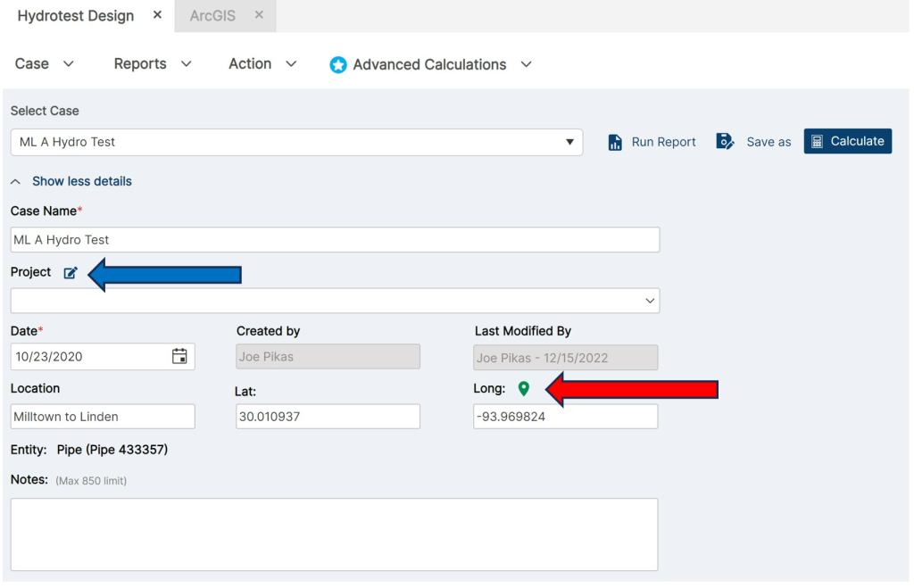Screen dimensions: 914x588
Task: Close the ArcGIS tab
Action: point(260,15)
